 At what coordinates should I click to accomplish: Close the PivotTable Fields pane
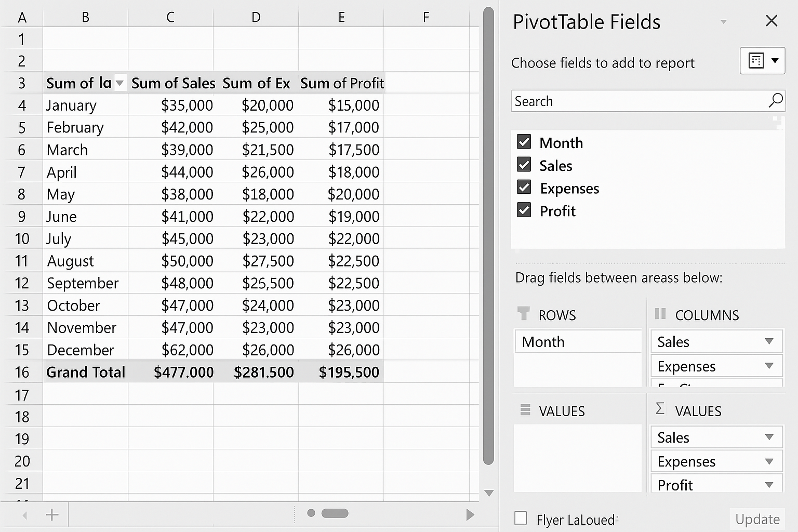[x=772, y=21]
